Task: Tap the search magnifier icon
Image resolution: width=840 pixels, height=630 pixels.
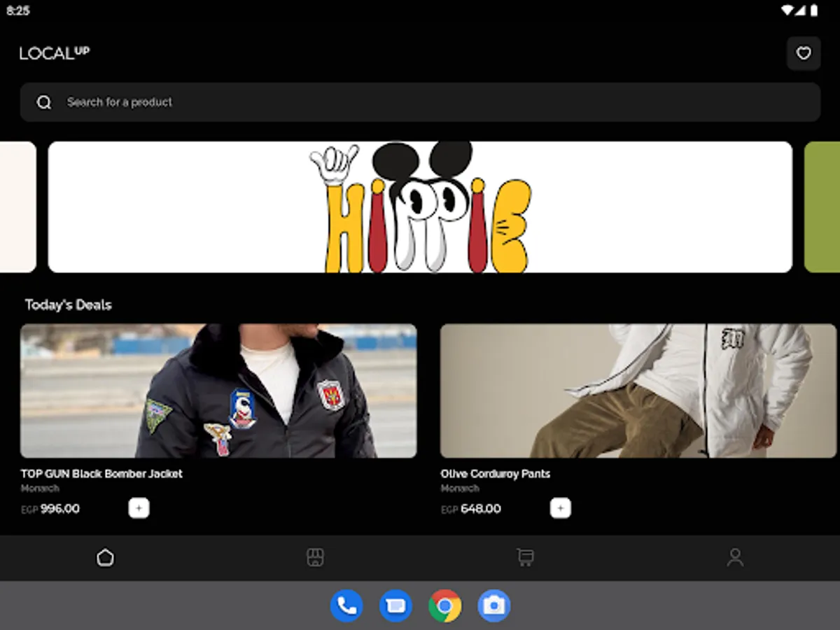Action: coord(44,102)
